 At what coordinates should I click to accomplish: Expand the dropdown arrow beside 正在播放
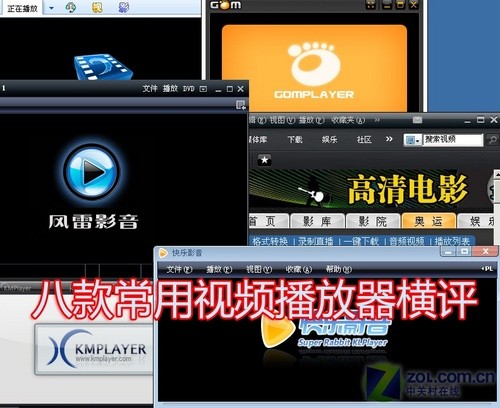pos(51,8)
